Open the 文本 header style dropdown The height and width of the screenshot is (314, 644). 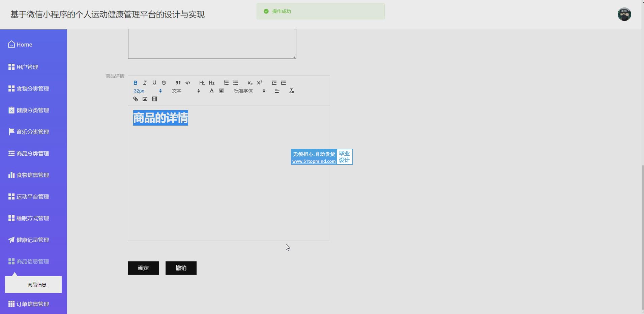186,91
